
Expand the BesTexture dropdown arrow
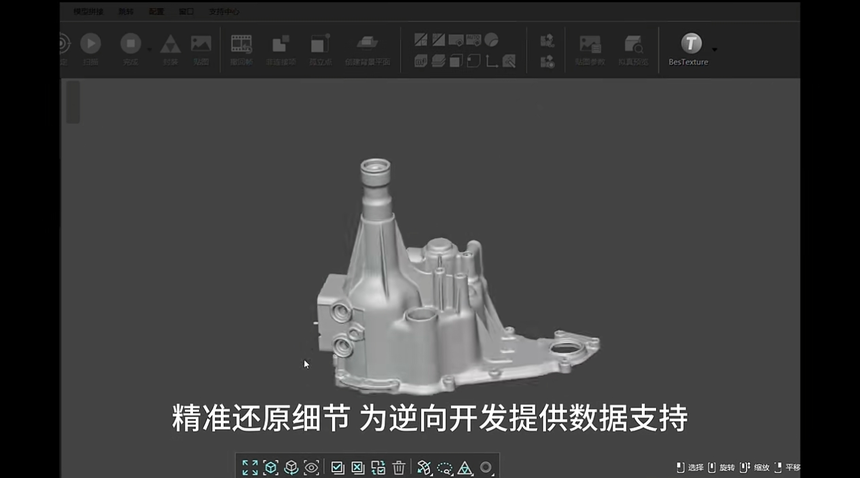714,49
